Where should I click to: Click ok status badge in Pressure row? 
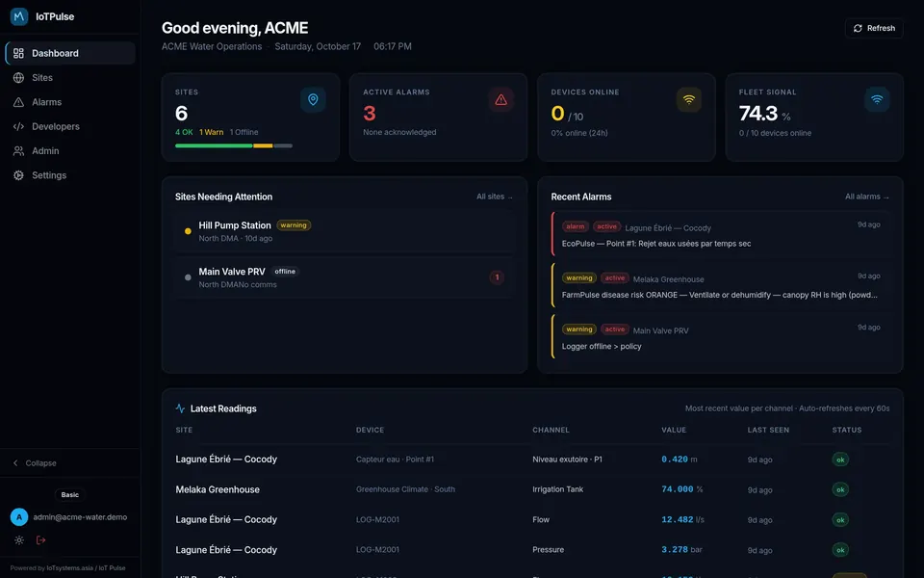point(840,550)
